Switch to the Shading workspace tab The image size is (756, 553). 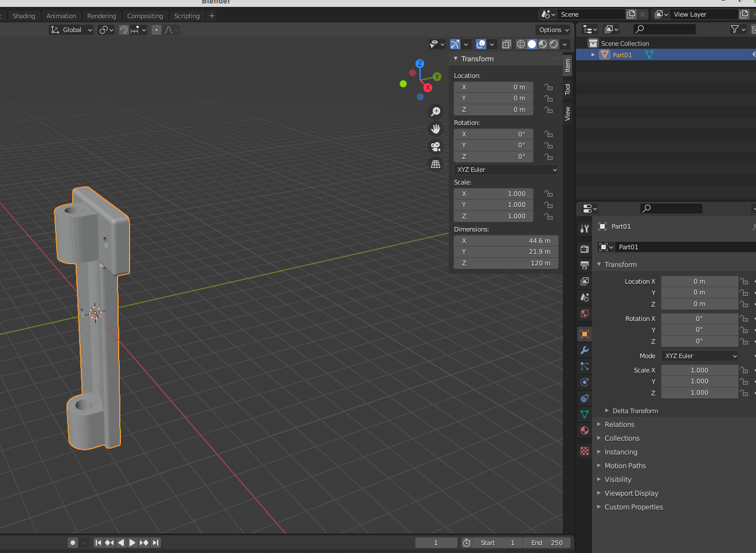point(24,16)
